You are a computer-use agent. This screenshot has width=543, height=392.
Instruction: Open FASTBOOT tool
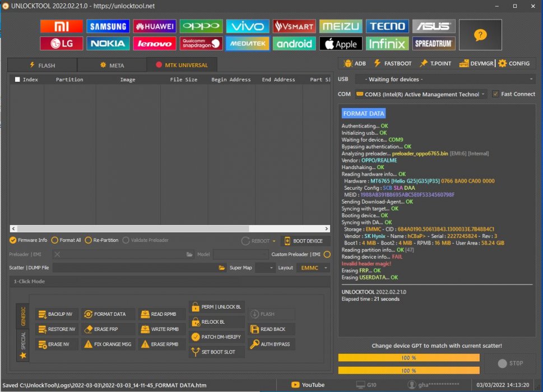pos(393,63)
